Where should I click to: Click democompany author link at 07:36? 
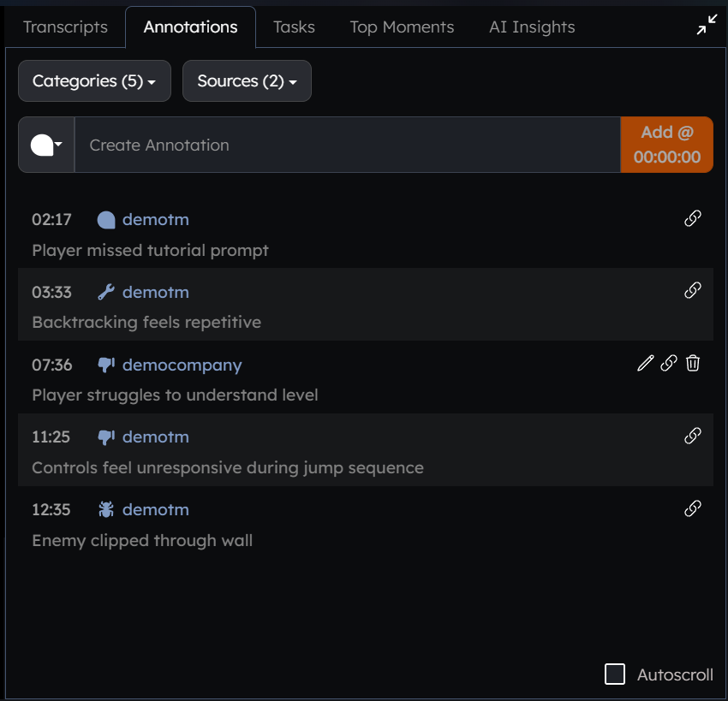182,365
